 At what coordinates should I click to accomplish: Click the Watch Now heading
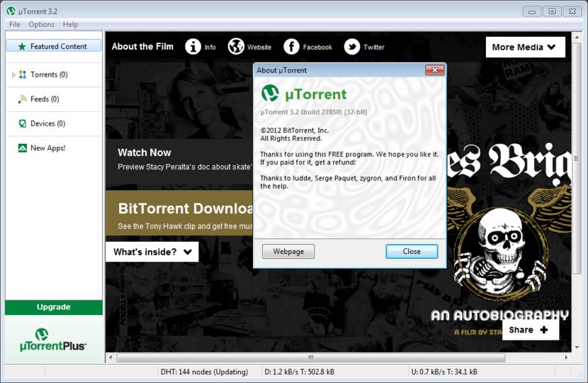[x=145, y=152]
